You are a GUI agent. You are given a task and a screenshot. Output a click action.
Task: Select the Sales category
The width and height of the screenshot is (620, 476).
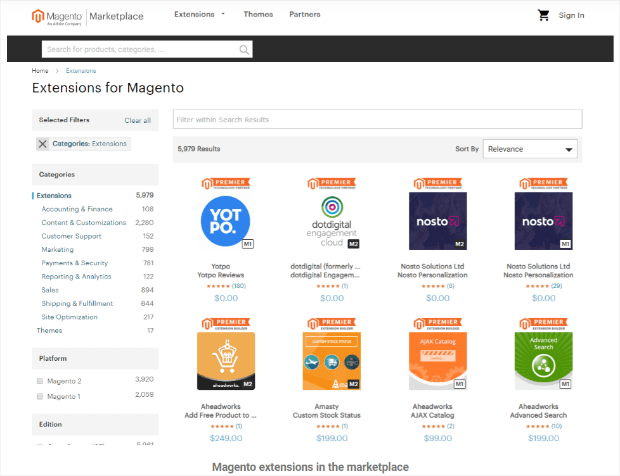(x=50, y=290)
